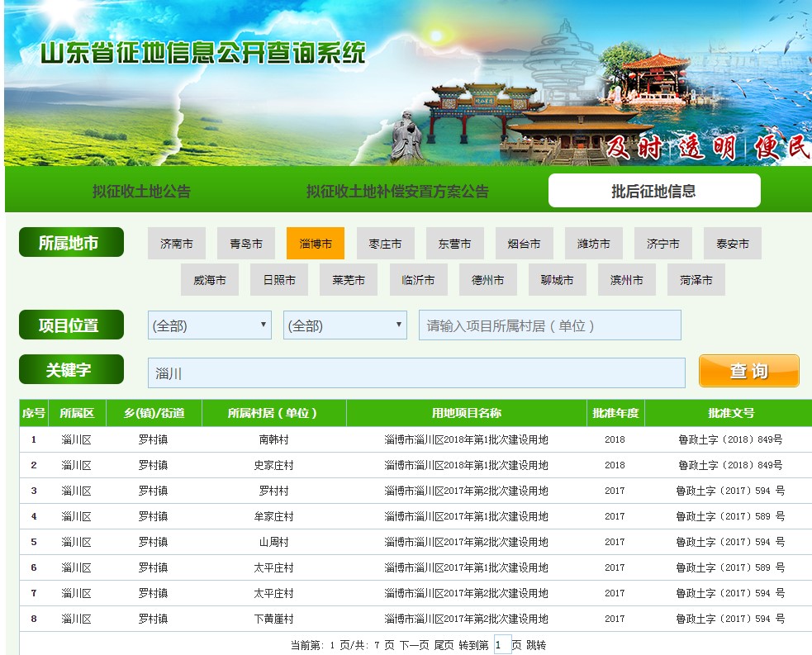812x655 pixels.
Task: Open the right 项目位置 (全部) dropdown
Action: pos(345,325)
